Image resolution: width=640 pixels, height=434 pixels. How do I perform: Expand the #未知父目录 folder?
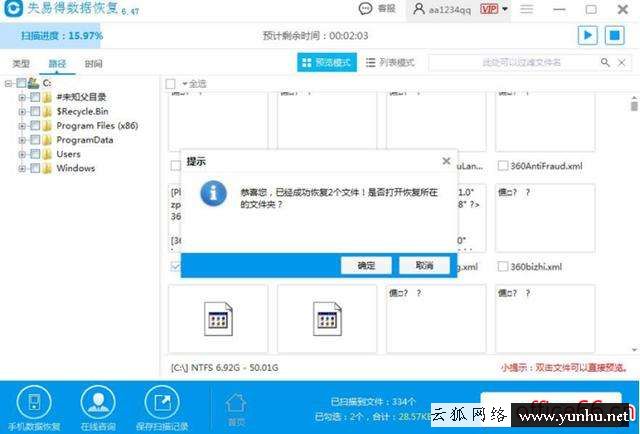point(22,97)
